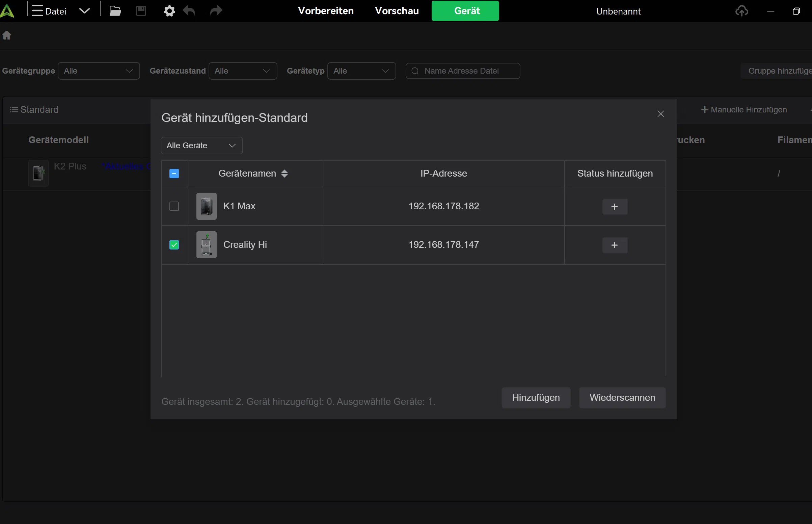
Task: Close the Gerät hinzufügen dialog
Action: coord(660,114)
